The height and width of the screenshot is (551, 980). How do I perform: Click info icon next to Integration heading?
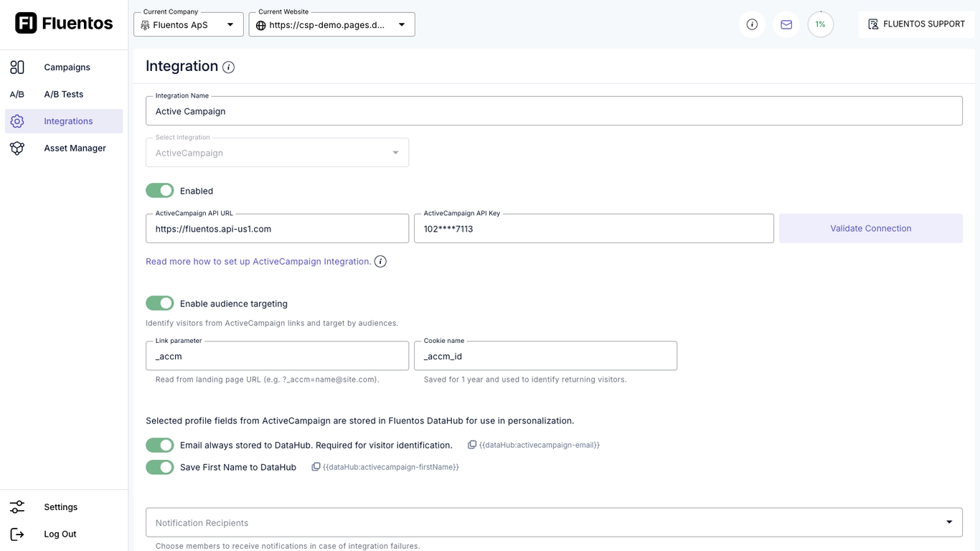[x=228, y=67]
